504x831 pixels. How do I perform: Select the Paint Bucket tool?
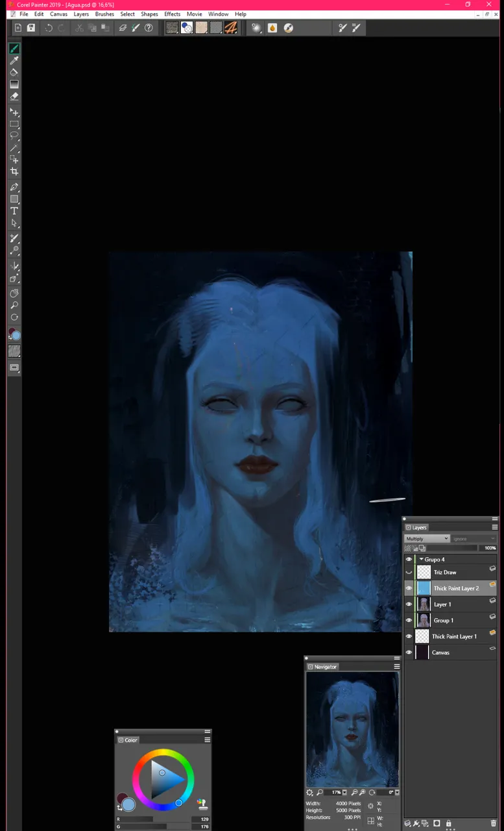(x=14, y=72)
